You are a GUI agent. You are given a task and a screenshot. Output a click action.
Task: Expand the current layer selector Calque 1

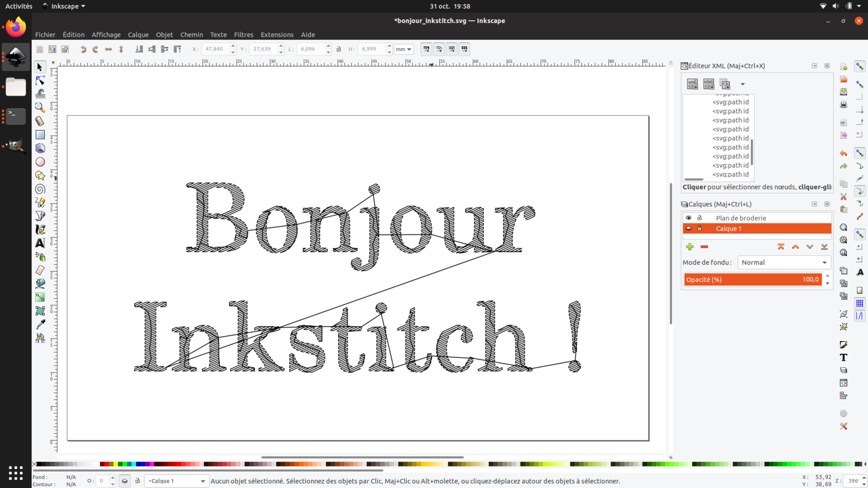[x=177, y=481]
